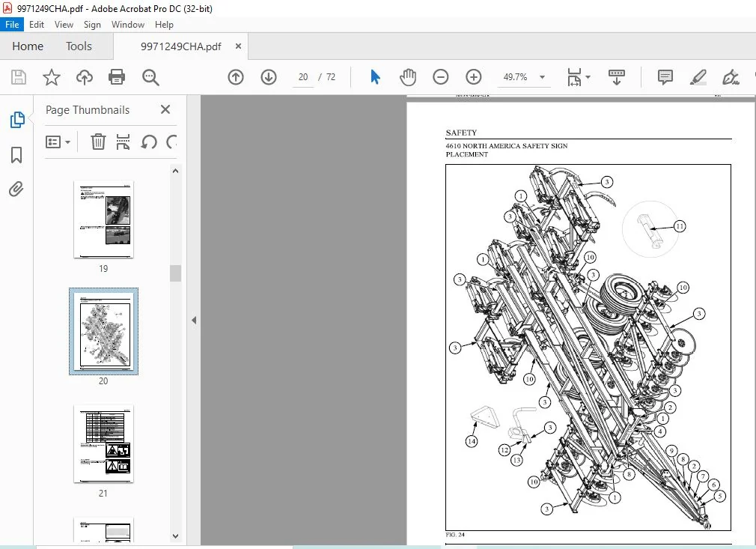756x549 pixels.
Task: Click the Fit page width tool
Action: pos(574,77)
